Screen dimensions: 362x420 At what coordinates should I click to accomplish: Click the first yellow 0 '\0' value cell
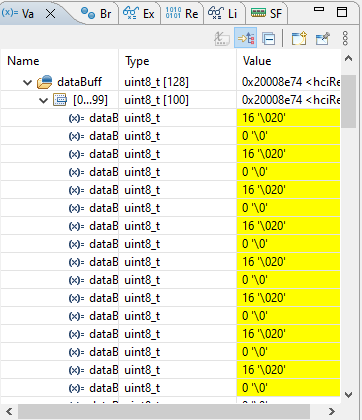[x=288, y=136]
